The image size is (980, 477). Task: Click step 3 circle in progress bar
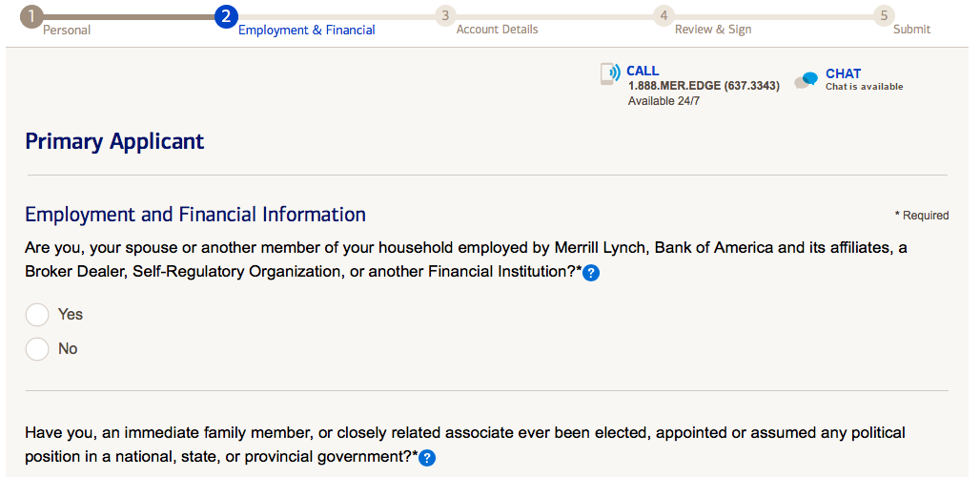444,16
